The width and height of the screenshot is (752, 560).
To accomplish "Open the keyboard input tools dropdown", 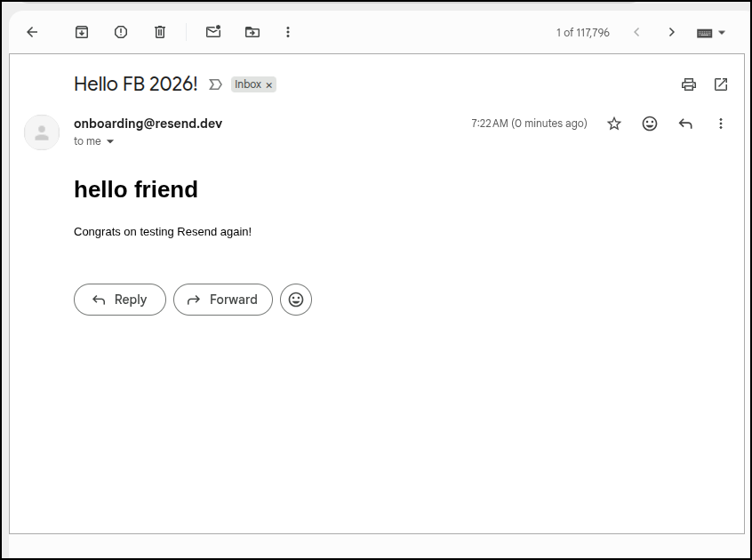I will (x=711, y=32).
